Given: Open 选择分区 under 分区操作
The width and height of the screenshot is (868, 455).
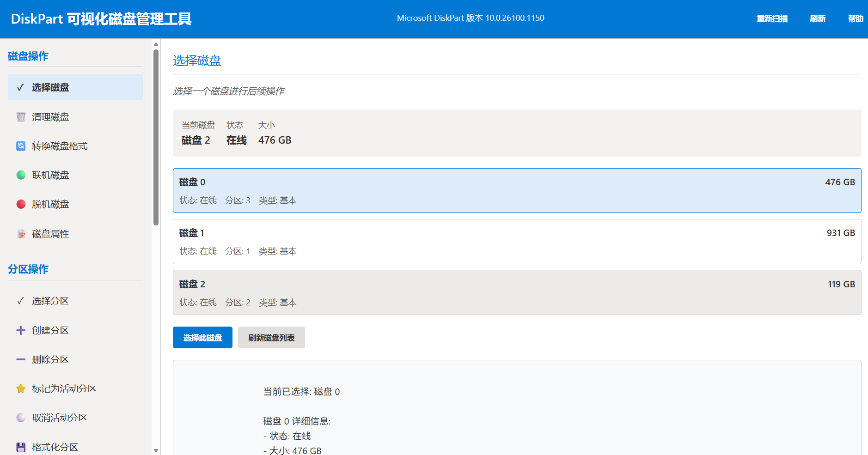Looking at the screenshot, I should tap(75, 301).
